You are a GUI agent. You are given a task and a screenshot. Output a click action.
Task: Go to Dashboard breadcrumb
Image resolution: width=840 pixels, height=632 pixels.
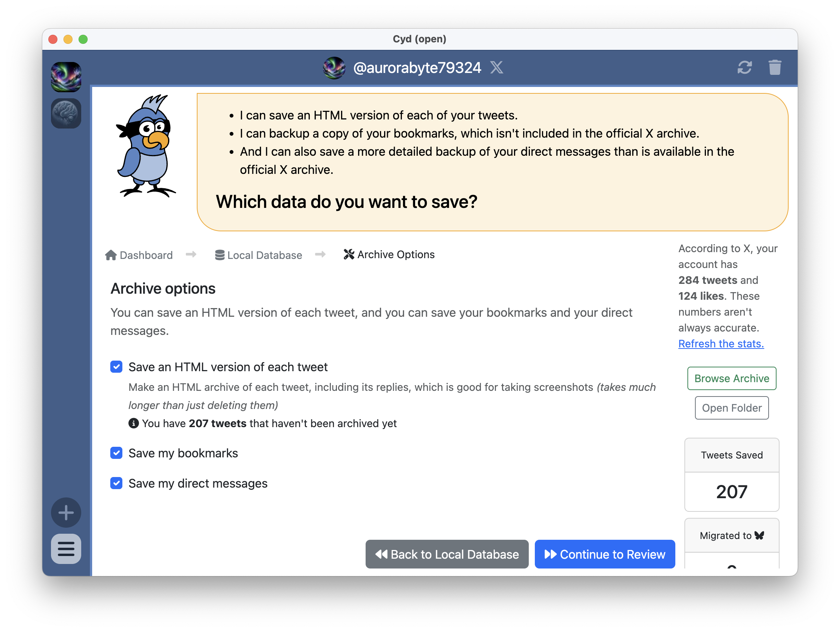146,255
